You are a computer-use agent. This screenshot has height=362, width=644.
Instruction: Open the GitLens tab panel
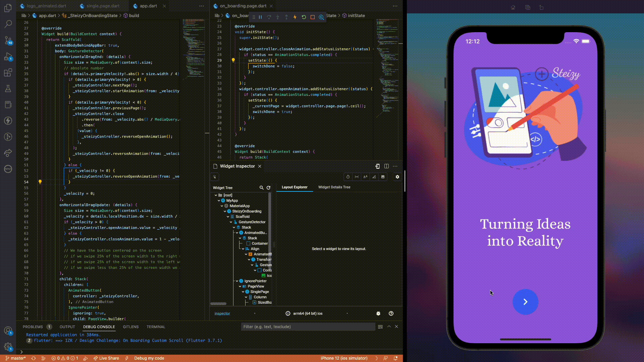[131, 327]
